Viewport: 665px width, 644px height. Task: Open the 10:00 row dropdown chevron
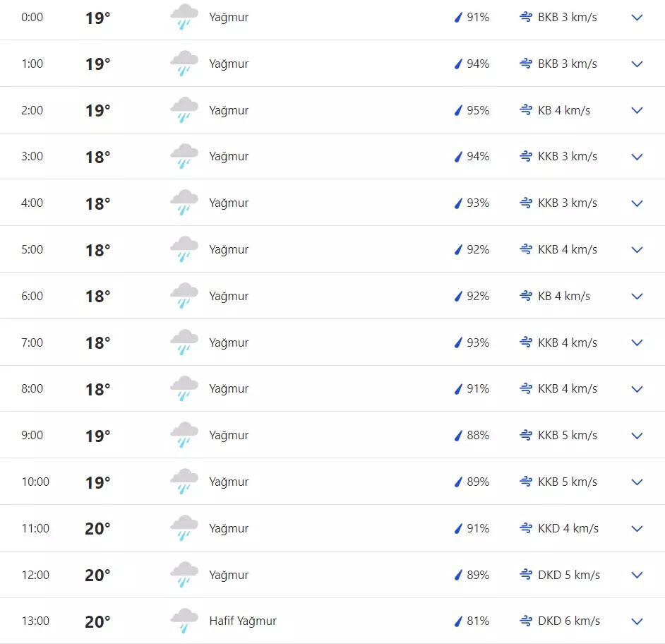(x=637, y=482)
